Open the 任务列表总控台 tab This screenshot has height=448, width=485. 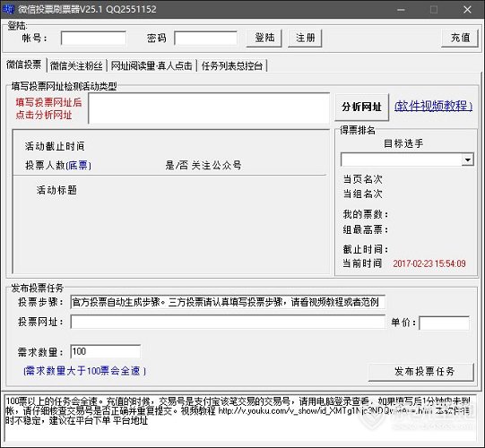click(x=232, y=65)
